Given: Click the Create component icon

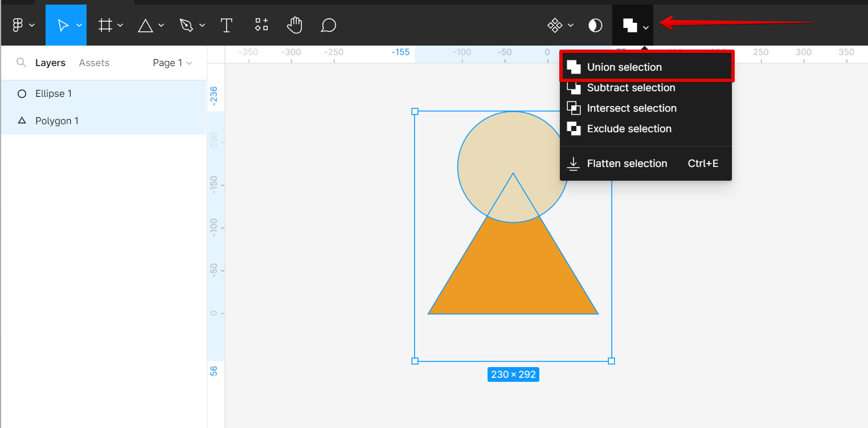Looking at the screenshot, I should click(555, 25).
